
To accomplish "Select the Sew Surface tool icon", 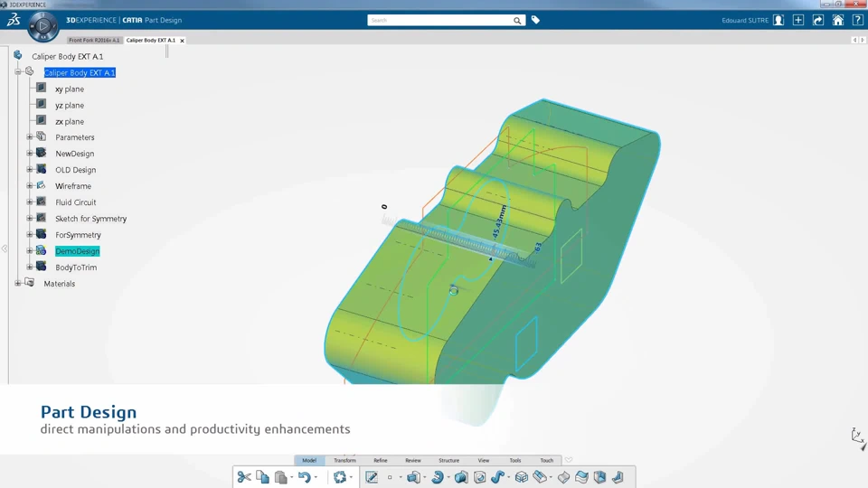I will [x=618, y=477].
